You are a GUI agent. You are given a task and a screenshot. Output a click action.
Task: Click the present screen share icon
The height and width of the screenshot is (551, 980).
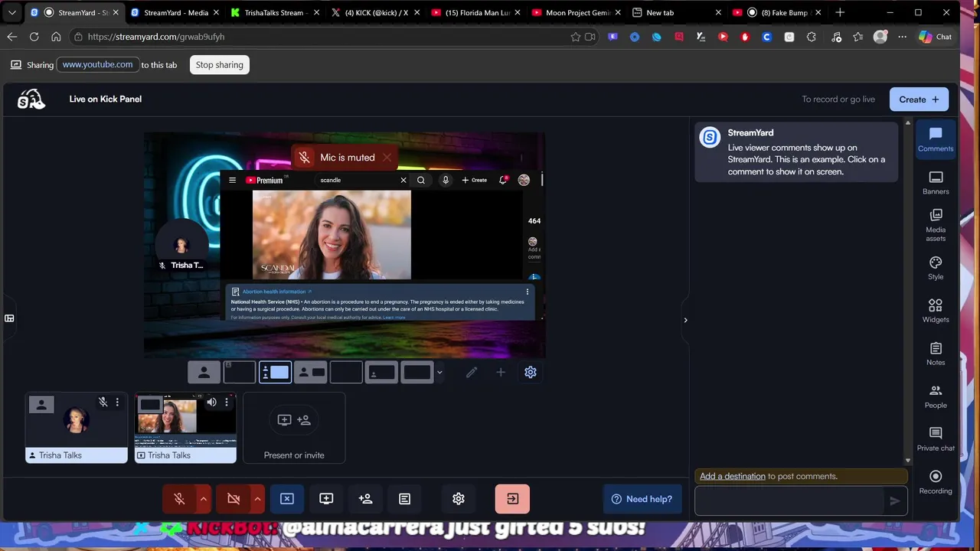[326, 499]
